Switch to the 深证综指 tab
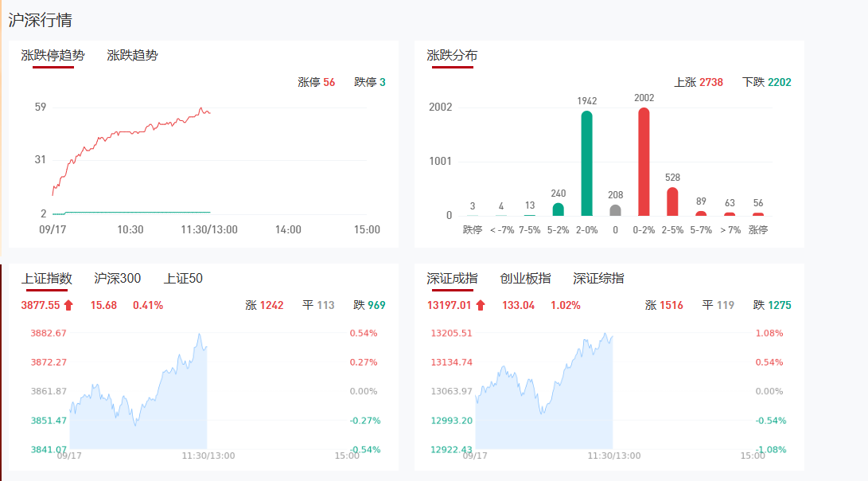Image resolution: width=868 pixels, height=481 pixels. point(598,279)
